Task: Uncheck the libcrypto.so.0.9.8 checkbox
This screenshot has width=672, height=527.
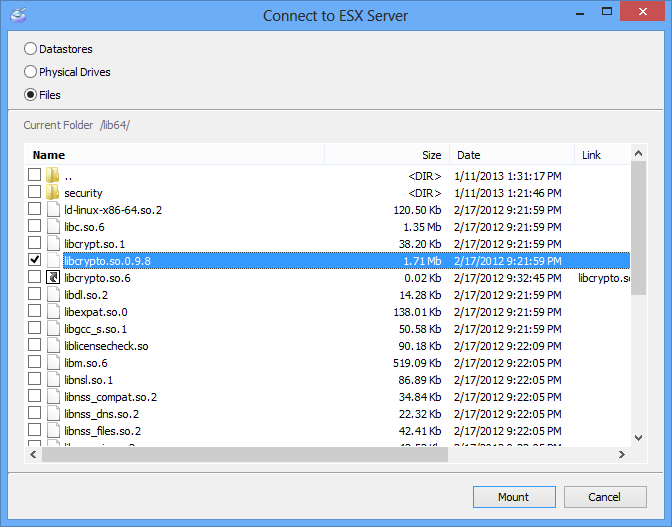Action: click(x=34, y=260)
